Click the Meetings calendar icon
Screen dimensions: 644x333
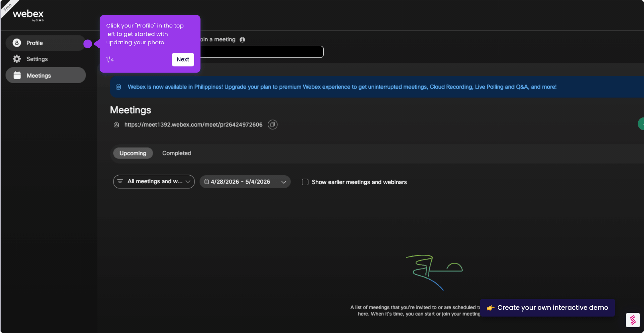pos(17,75)
